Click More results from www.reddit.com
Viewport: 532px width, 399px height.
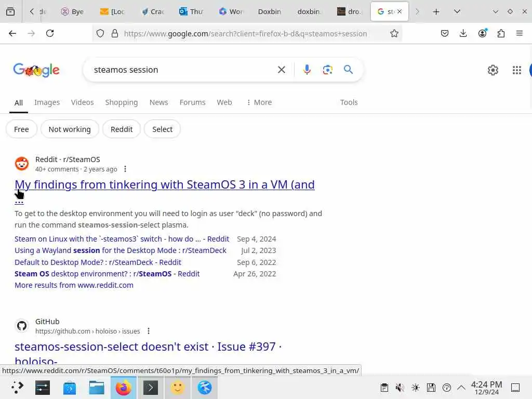coord(74,285)
